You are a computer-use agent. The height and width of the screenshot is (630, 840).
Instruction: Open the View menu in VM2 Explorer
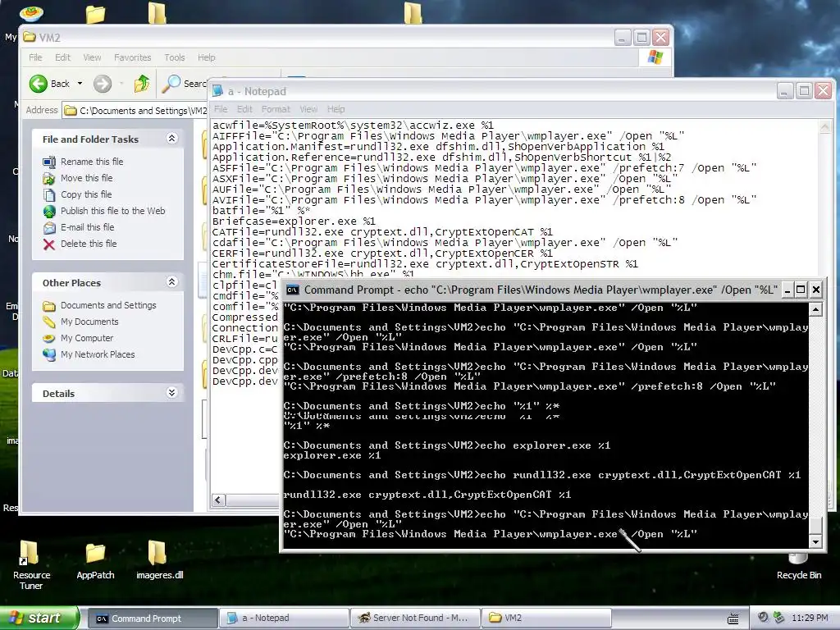pyautogui.click(x=92, y=57)
